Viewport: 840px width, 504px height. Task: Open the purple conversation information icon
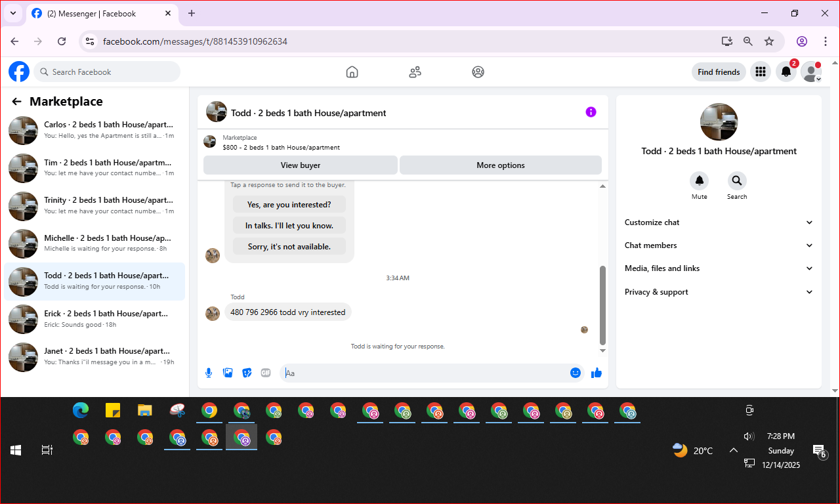coord(591,112)
